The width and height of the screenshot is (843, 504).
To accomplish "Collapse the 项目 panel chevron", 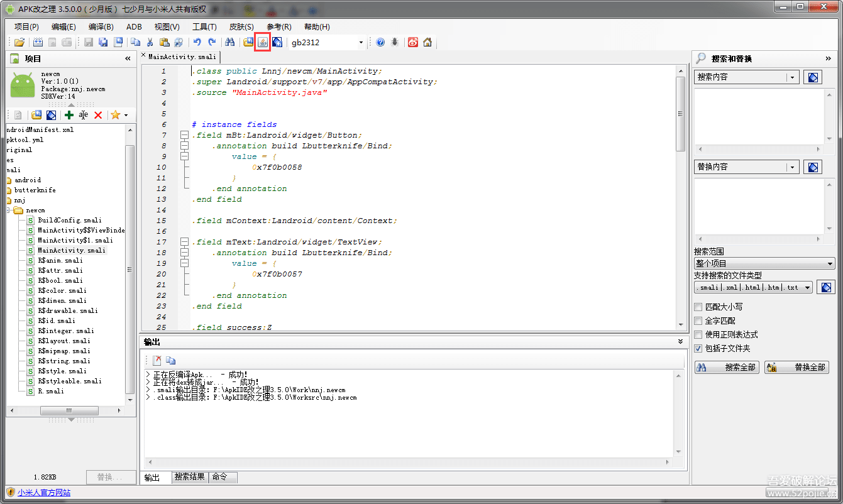I will (x=128, y=58).
